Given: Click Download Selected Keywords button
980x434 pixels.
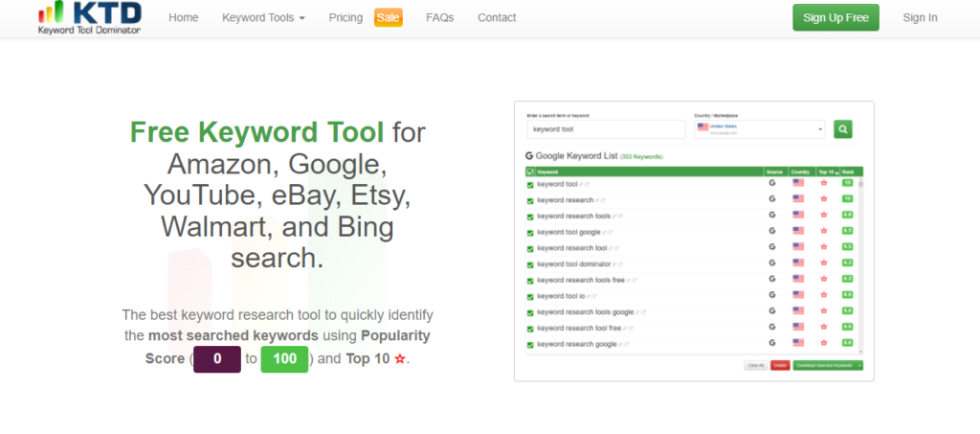Looking at the screenshot, I should (x=824, y=365).
